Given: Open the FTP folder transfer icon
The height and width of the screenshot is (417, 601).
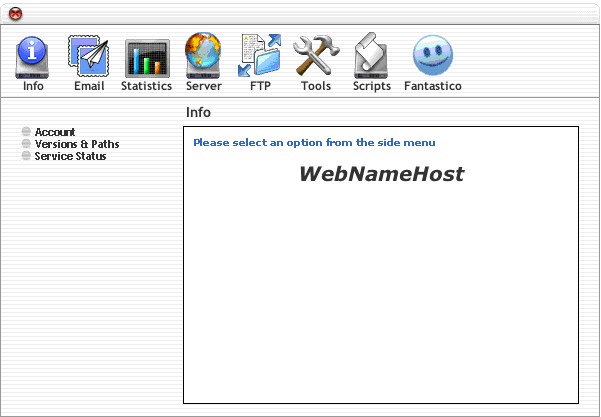Looking at the screenshot, I should pyautogui.click(x=259, y=57).
